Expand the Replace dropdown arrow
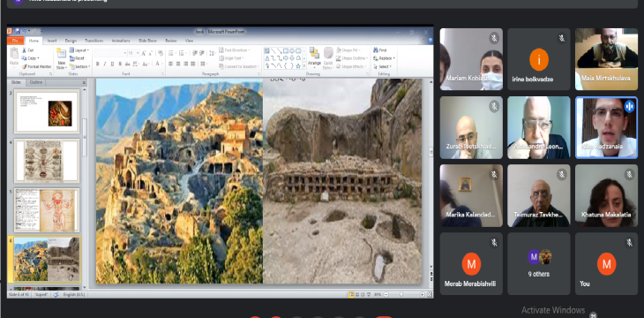 click(x=393, y=58)
